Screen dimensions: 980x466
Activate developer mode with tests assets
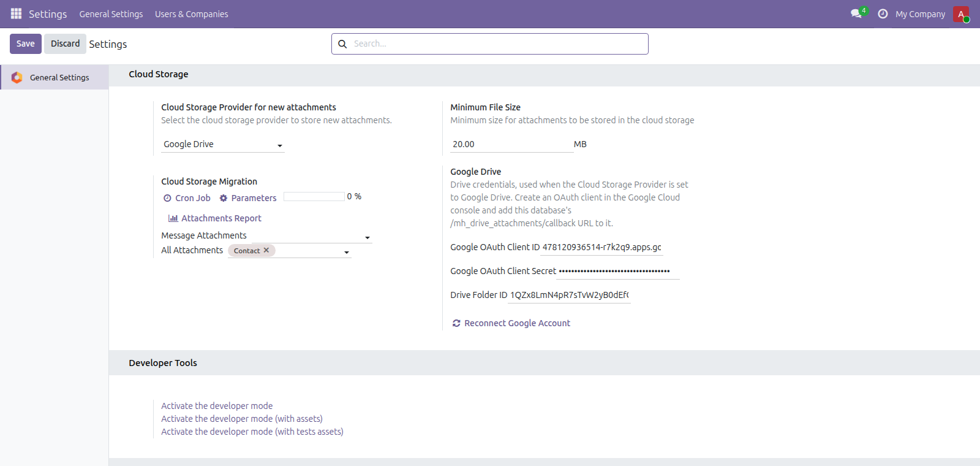pos(252,432)
